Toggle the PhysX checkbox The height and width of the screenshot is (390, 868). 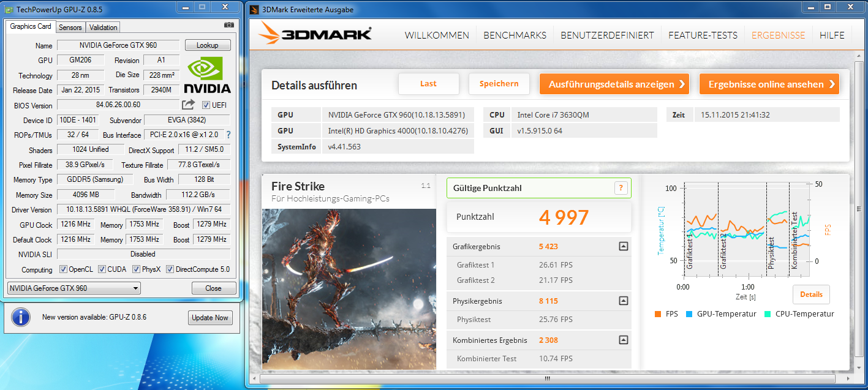tap(136, 269)
